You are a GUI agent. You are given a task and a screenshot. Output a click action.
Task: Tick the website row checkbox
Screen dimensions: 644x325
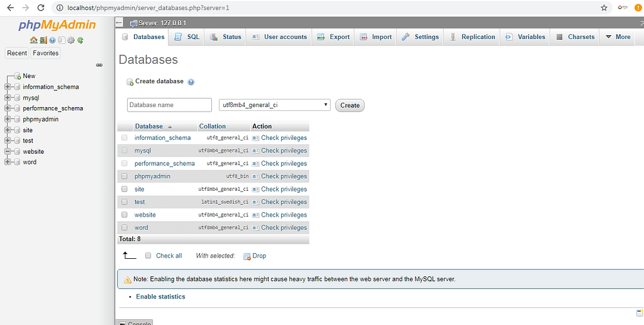(125, 215)
